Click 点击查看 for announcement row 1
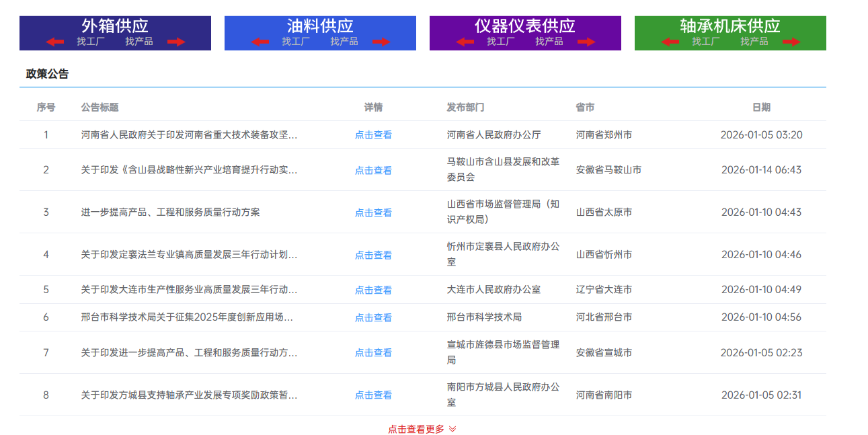 point(373,135)
